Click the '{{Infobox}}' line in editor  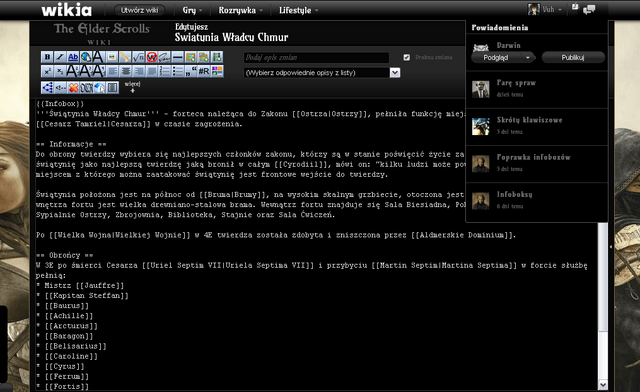[60, 104]
